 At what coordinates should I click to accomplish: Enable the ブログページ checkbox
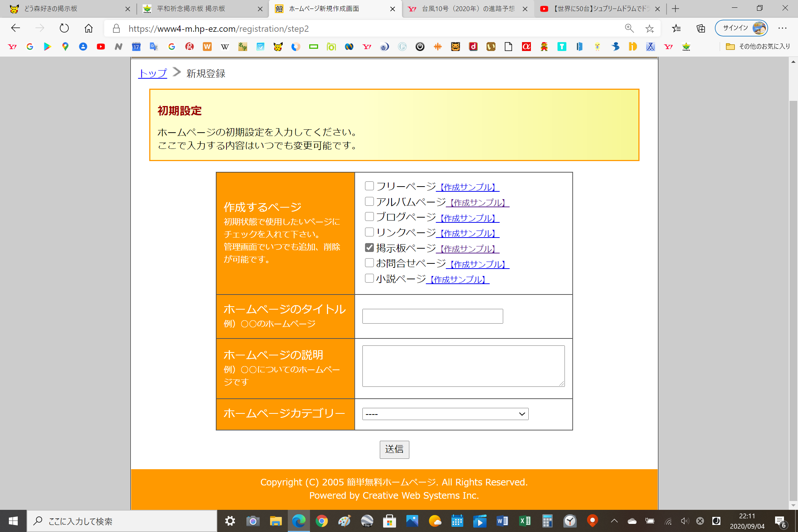click(369, 216)
